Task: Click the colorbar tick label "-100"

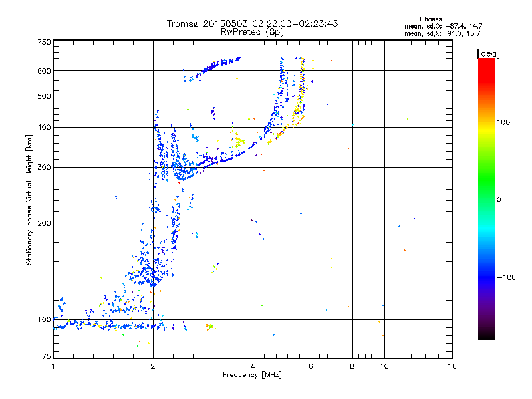Action: 506,277
